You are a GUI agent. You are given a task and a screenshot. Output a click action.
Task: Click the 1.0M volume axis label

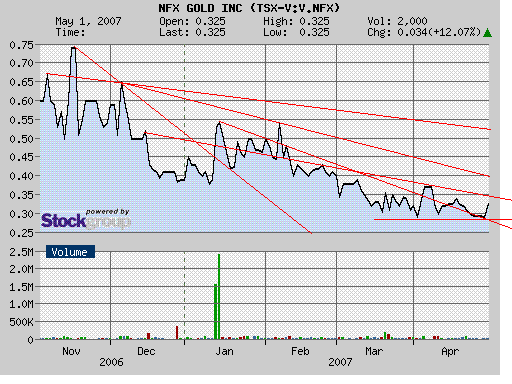click(22, 304)
